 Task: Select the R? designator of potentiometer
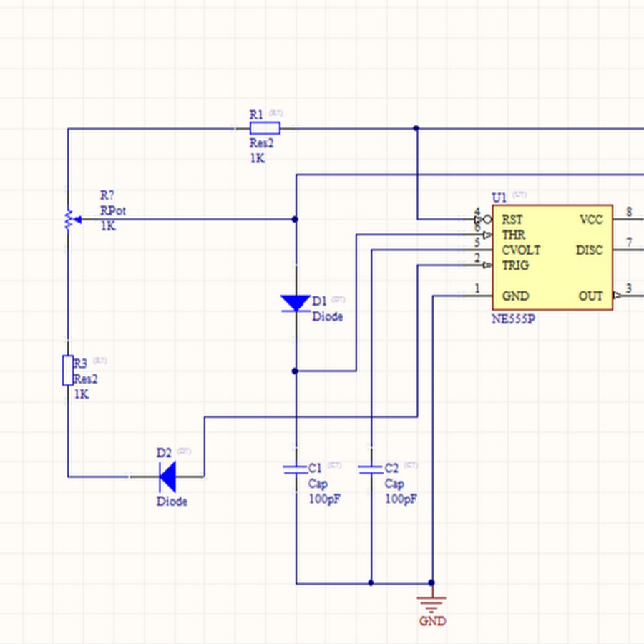[107, 195]
